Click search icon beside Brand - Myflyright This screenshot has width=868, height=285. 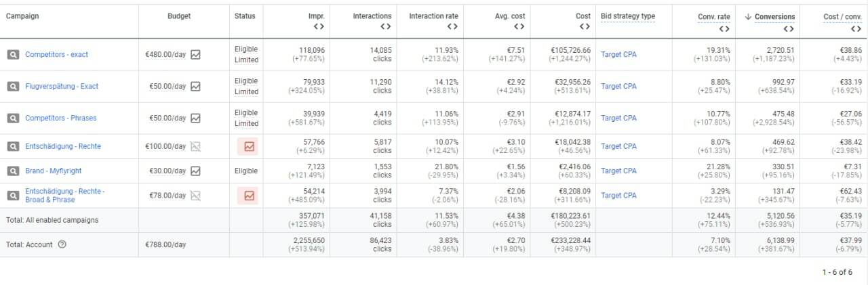14,171
